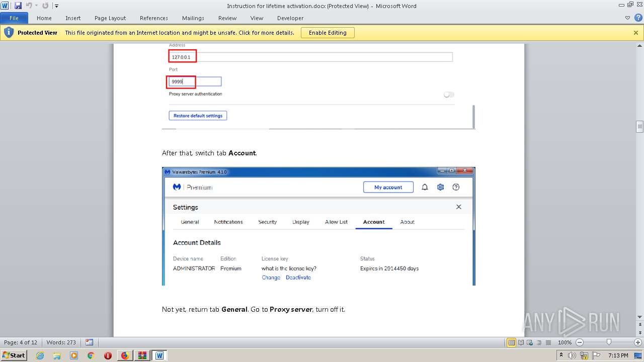The image size is (644, 362).
Task: Switch to the Insert ribbon tab
Action: [x=73, y=18]
